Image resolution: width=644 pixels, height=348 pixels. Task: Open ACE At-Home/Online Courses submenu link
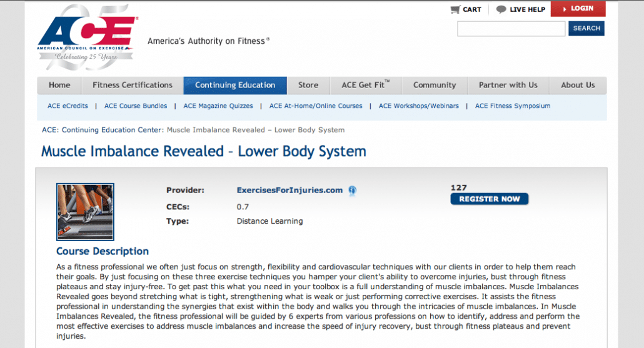pos(316,106)
